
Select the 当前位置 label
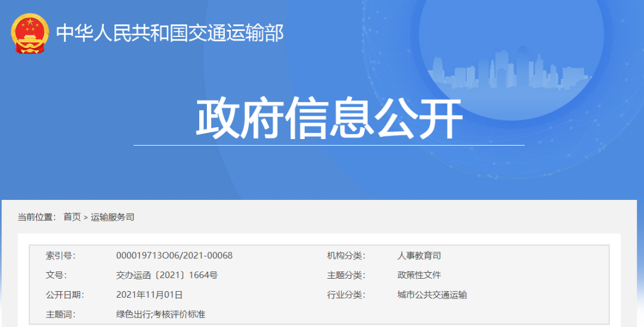(36, 217)
